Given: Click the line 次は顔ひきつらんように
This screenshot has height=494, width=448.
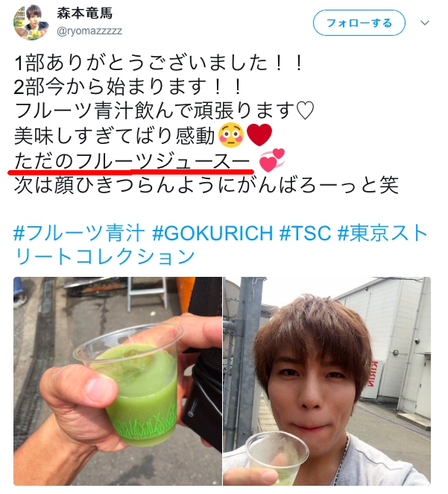Looking at the screenshot, I should point(206,184).
